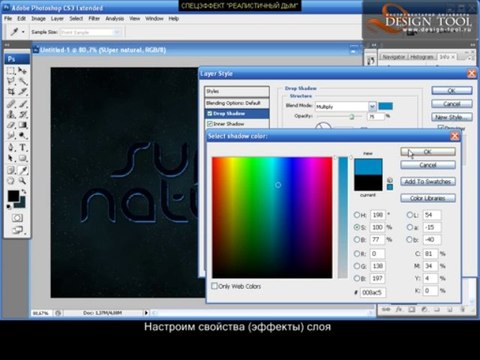Click the Opacity percent field

(x=375, y=116)
